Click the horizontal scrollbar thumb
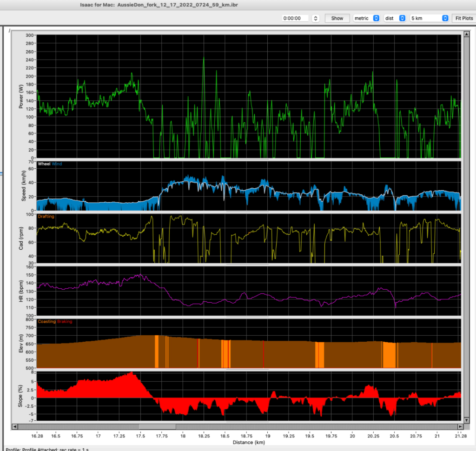 pos(157,426)
